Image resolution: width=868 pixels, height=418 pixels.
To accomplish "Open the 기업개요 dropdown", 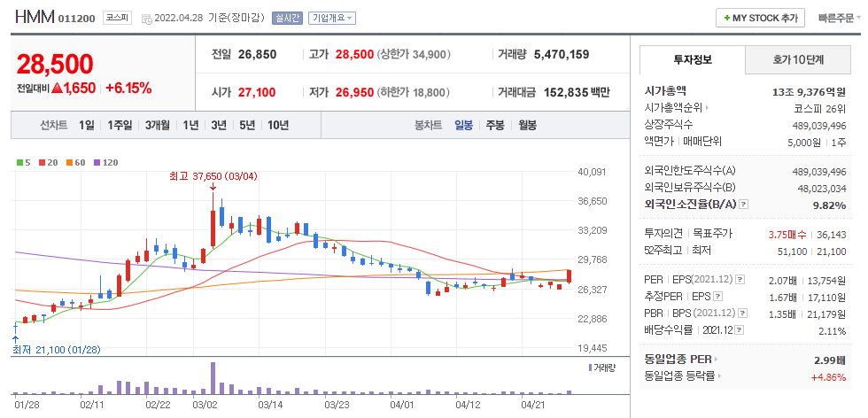I will coord(332,18).
